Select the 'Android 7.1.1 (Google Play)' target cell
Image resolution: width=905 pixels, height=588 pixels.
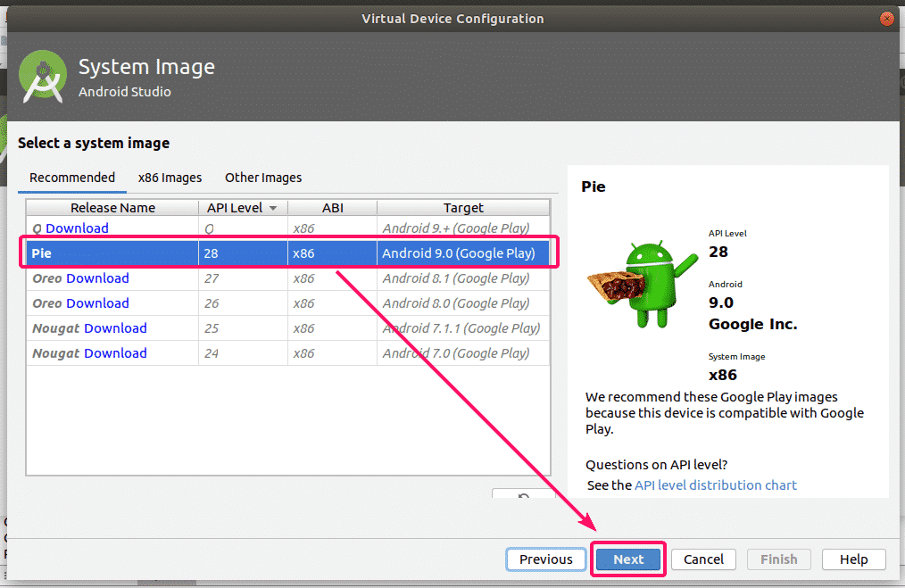(463, 328)
